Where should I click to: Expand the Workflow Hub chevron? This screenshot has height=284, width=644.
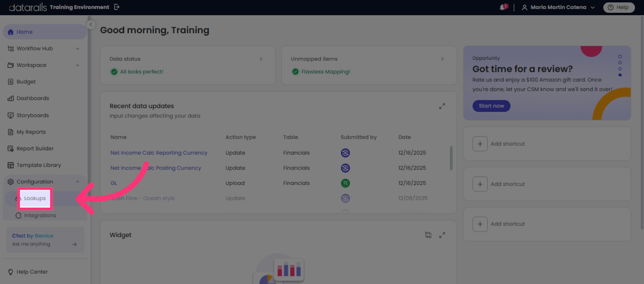pos(77,49)
